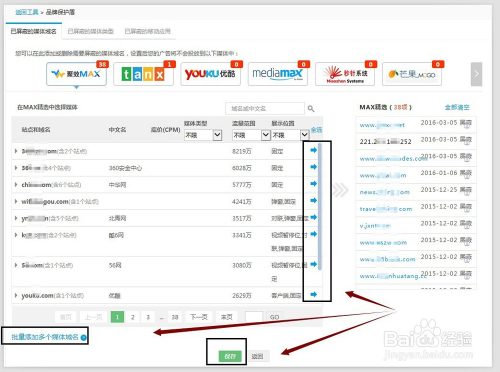Viewport: 500px width, 372px height.
Task: Expand the 56网 site row
Action: click(x=16, y=265)
